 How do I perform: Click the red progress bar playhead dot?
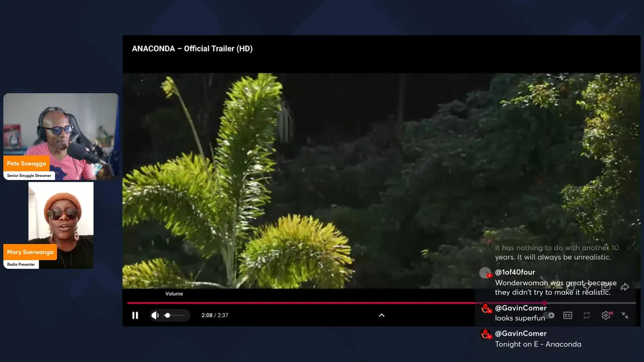click(544, 303)
